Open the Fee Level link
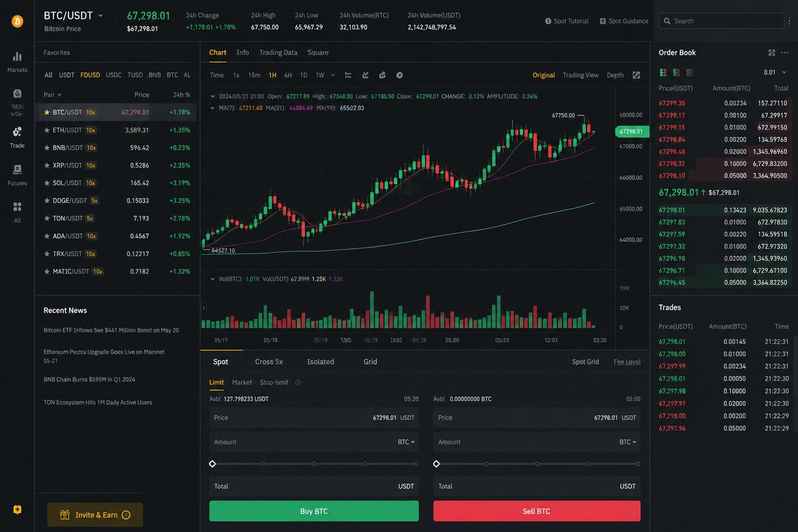This screenshot has width=798, height=532. (627, 362)
